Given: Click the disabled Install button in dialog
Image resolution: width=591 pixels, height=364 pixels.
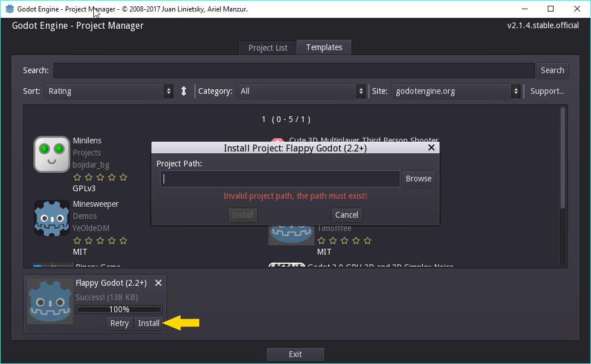Looking at the screenshot, I should (x=243, y=215).
